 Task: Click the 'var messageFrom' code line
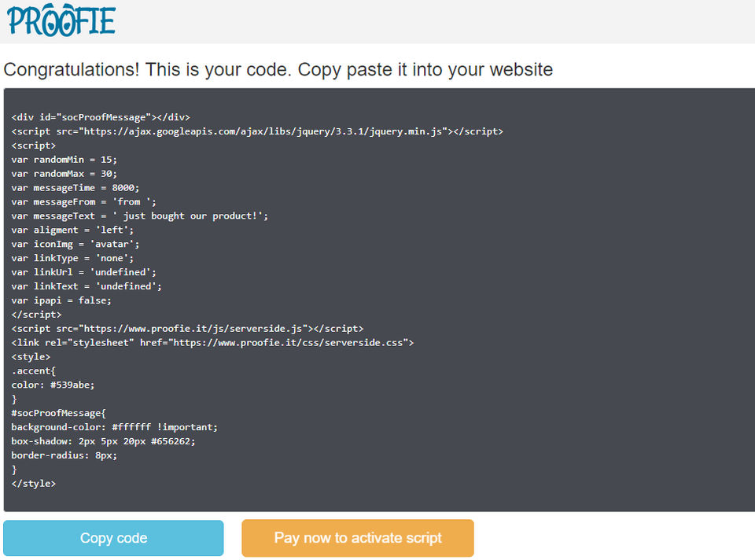tap(84, 202)
